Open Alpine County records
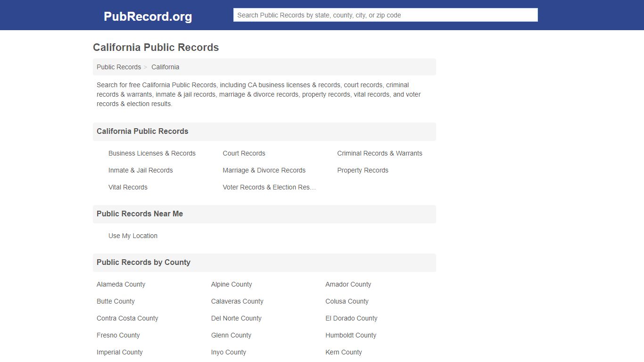 231,284
